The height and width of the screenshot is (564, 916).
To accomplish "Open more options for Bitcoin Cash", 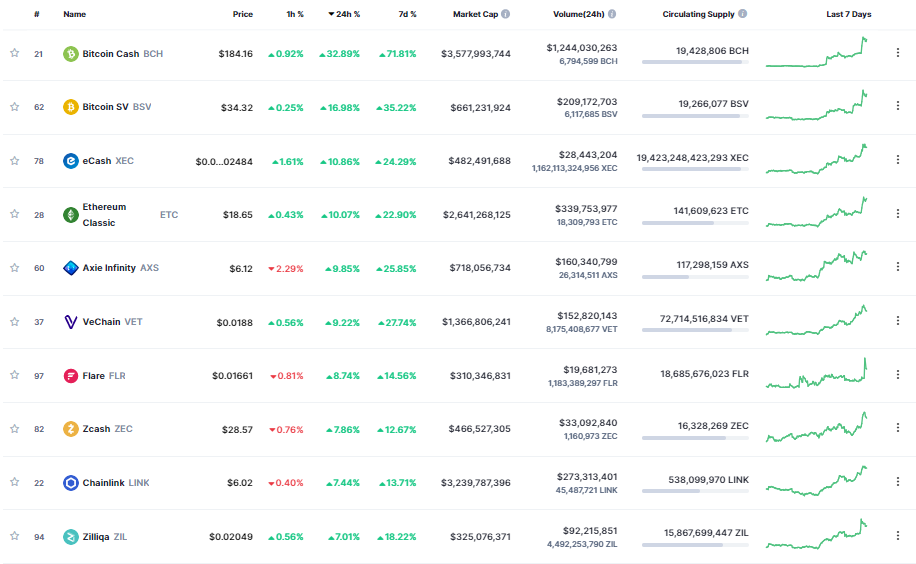I will pyautogui.click(x=898, y=53).
